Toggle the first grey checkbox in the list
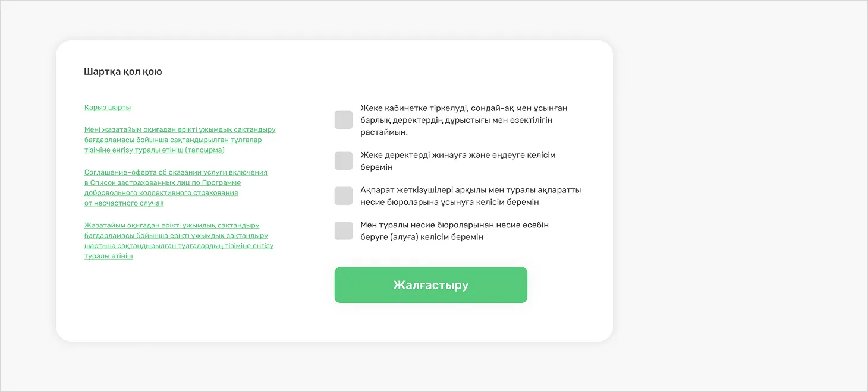The image size is (868, 392). coord(344,120)
